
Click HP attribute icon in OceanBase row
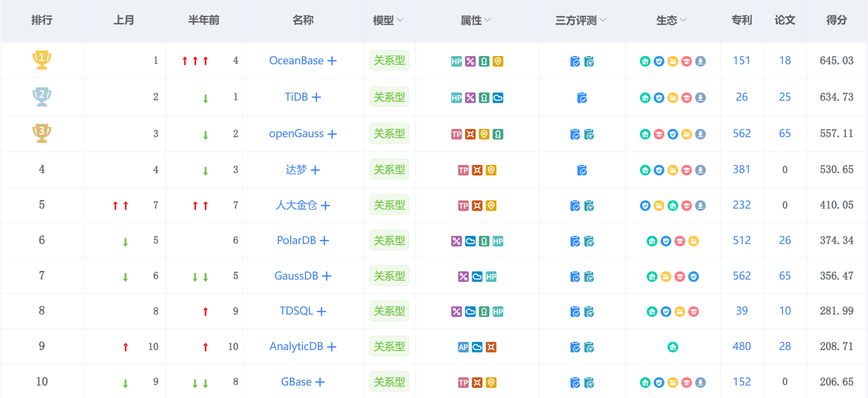point(456,61)
